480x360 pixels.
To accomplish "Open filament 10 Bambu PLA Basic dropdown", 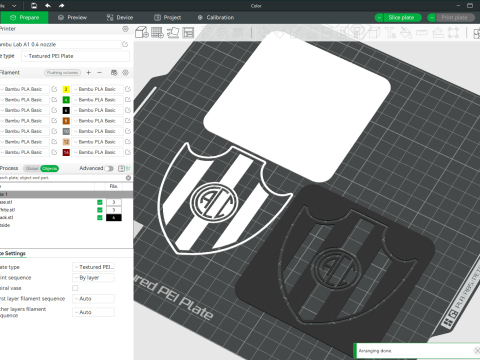I will click(97, 131).
